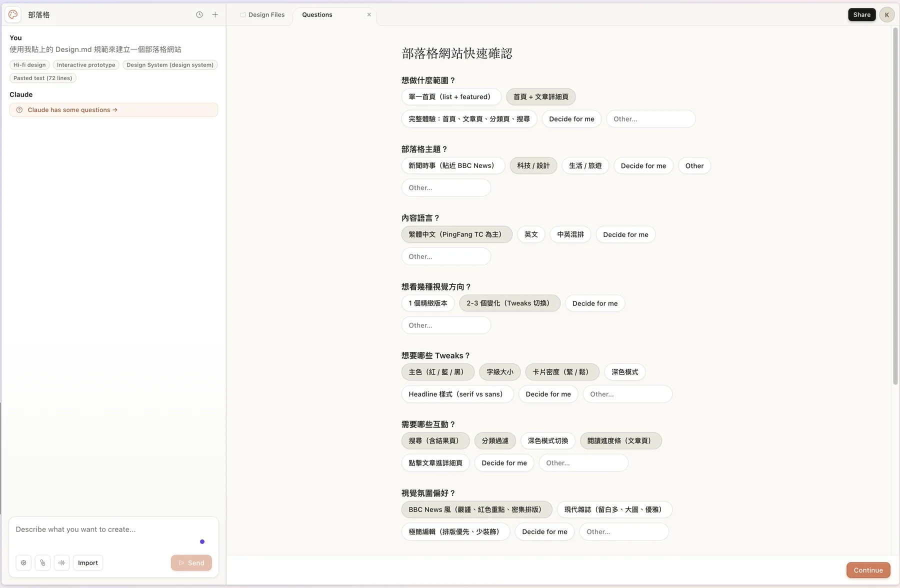Choose Decide for me under Tweaks question
Image resolution: width=900 pixels, height=588 pixels.
click(x=548, y=394)
